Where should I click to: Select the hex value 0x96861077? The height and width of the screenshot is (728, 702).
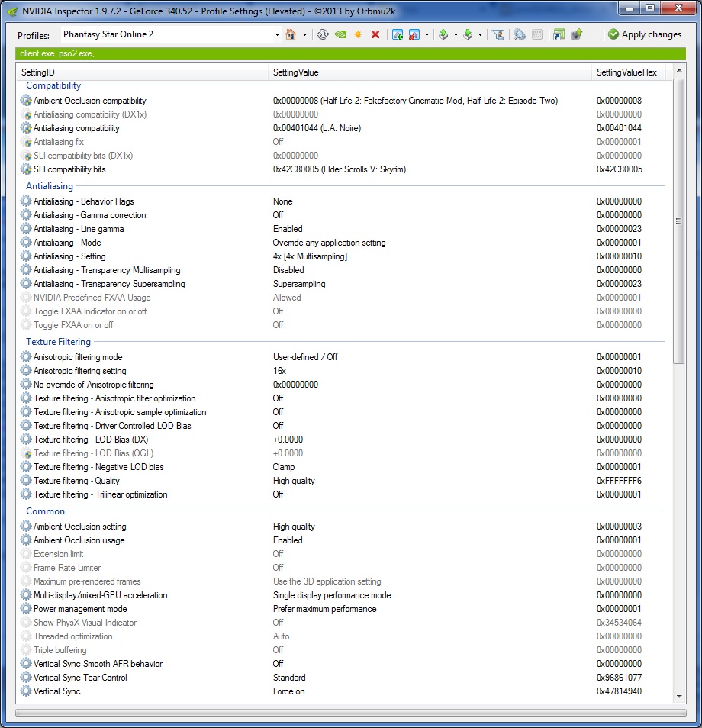tap(620, 678)
